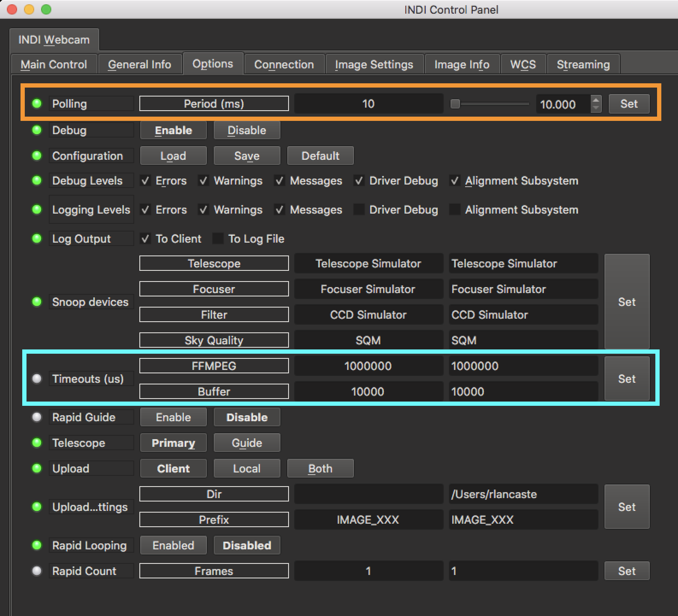The width and height of the screenshot is (678, 616).
Task: Open the Streaming tab
Action: coord(583,64)
